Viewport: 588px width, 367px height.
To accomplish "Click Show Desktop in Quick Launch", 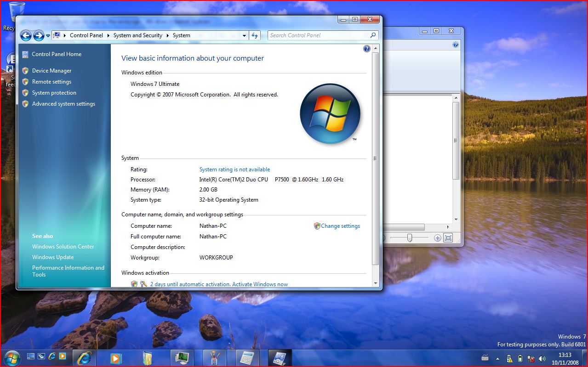I will click(31, 356).
